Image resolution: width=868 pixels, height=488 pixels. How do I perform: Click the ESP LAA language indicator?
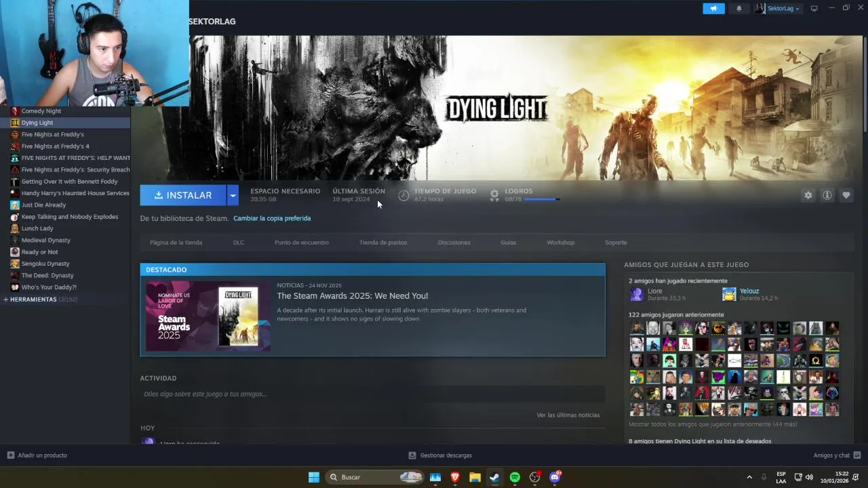(x=781, y=477)
